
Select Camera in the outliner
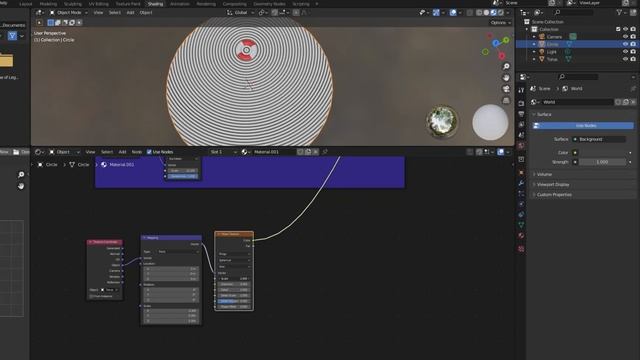click(554, 37)
